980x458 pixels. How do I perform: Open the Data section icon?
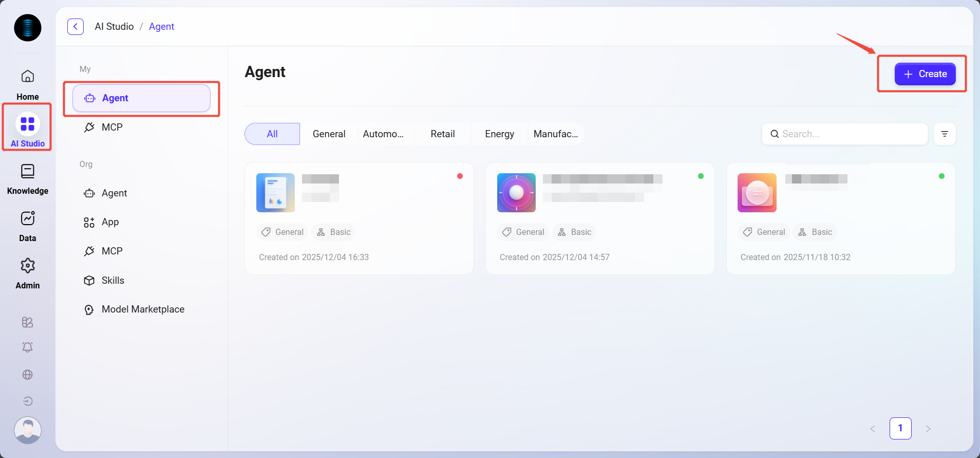(x=28, y=218)
